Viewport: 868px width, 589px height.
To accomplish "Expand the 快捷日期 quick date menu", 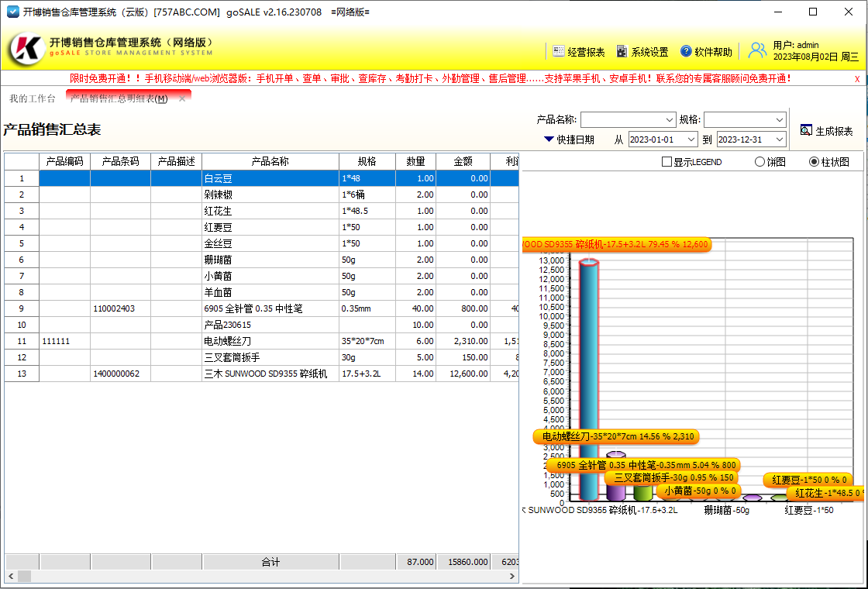I will [549, 139].
